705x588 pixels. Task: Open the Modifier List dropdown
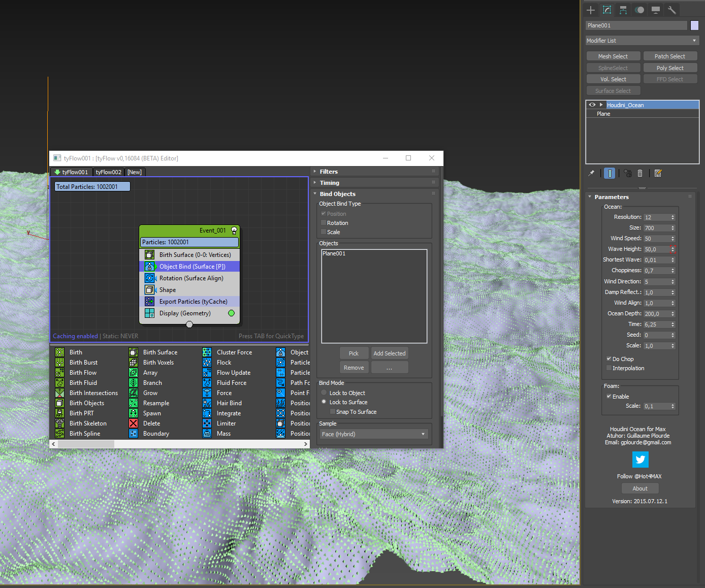pos(642,41)
